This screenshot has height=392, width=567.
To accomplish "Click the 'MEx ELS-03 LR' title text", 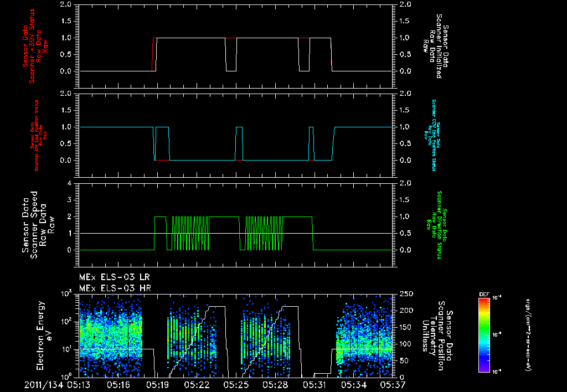I will 114,277.
